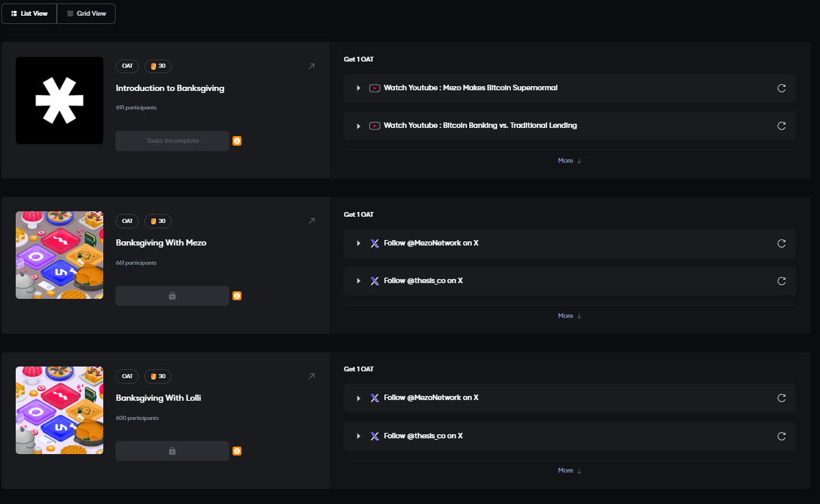Screen dimensions: 820x504
Task: Show more tasks for Introduction to Banksgiving
Action: coord(569,161)
